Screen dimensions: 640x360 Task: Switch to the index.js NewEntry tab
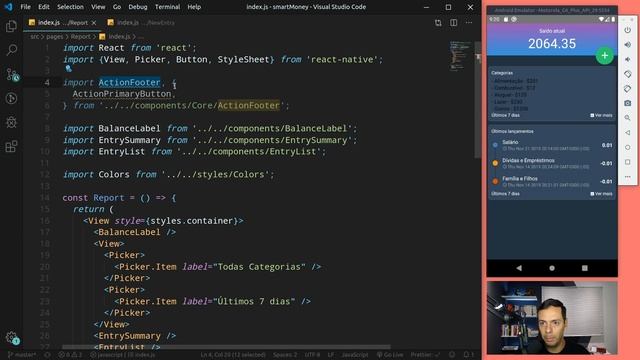click(x=141, y=23)
